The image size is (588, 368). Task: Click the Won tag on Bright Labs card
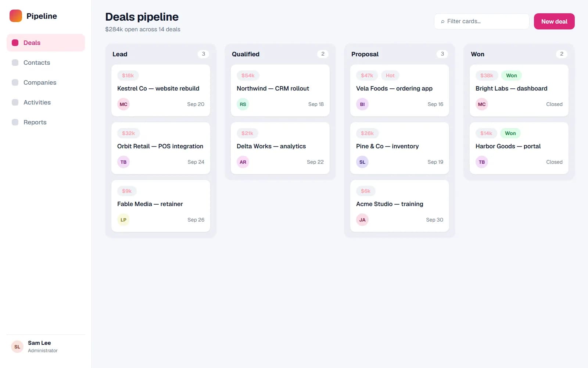tap(512, 75)
